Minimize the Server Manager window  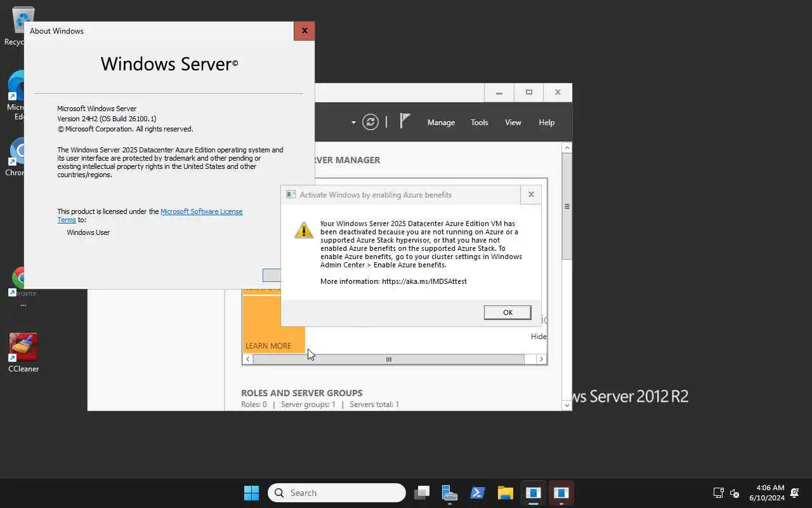coord(499,93)
